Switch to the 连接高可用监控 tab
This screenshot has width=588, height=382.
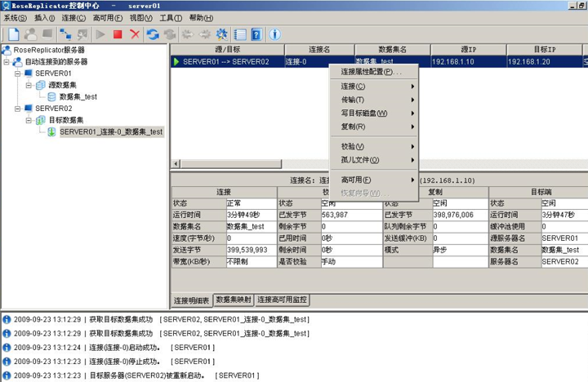point(283,300)
